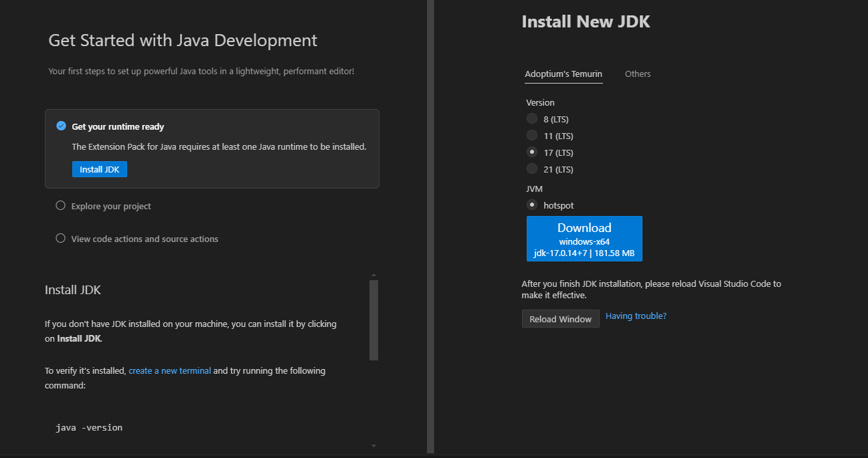Screen dimensions: 868x458
Task: Click the 'After you finish JDK installation' note
Action: [x=651, y=290]
